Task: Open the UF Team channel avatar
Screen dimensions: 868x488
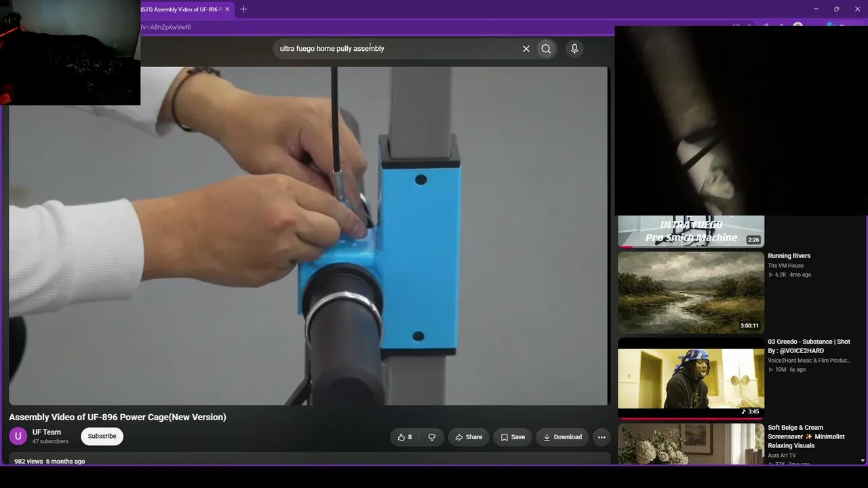Action: 18,436
